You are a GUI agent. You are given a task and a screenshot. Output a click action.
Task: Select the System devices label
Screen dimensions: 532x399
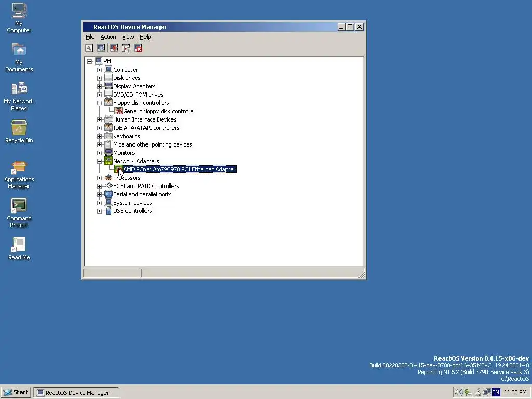point(132,203)
